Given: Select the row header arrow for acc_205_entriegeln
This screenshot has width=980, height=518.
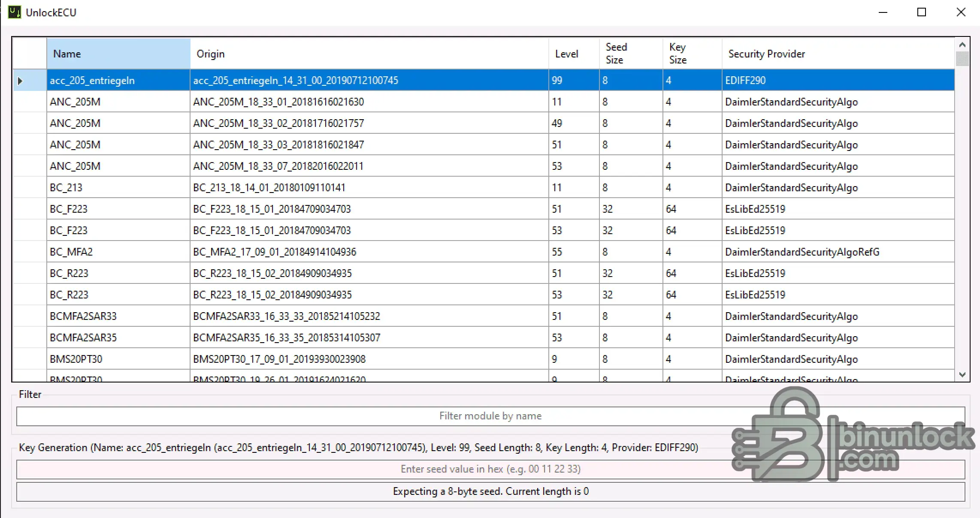Looking at the screenshot, I should coord(30,80).
